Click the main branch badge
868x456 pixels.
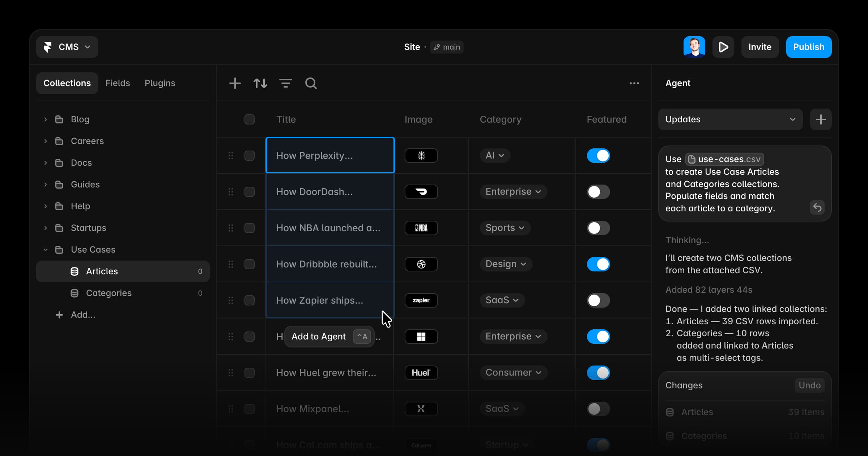447,47
